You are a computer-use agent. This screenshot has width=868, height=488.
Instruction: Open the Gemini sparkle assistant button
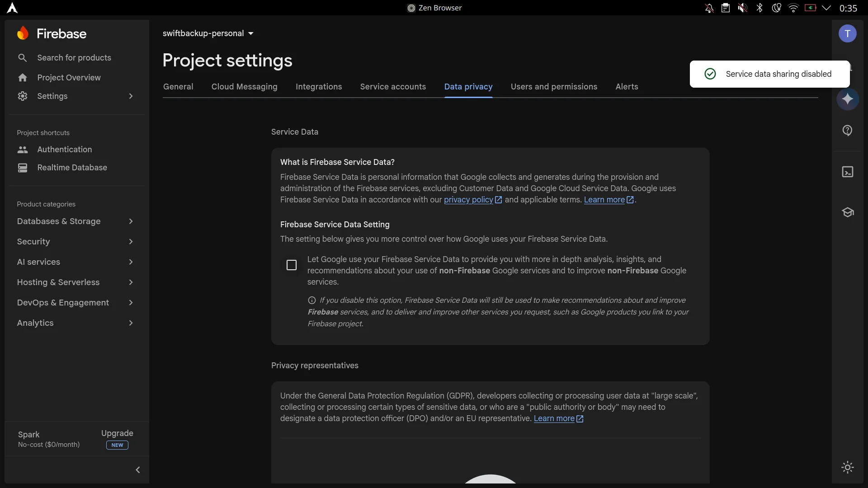pyautogui.click(x=848, y=99)
